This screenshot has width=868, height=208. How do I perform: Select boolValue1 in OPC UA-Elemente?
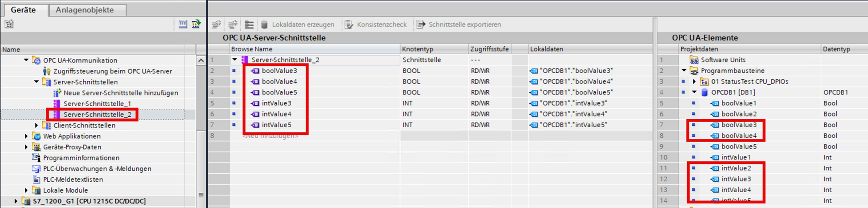(x=739, y=103)
